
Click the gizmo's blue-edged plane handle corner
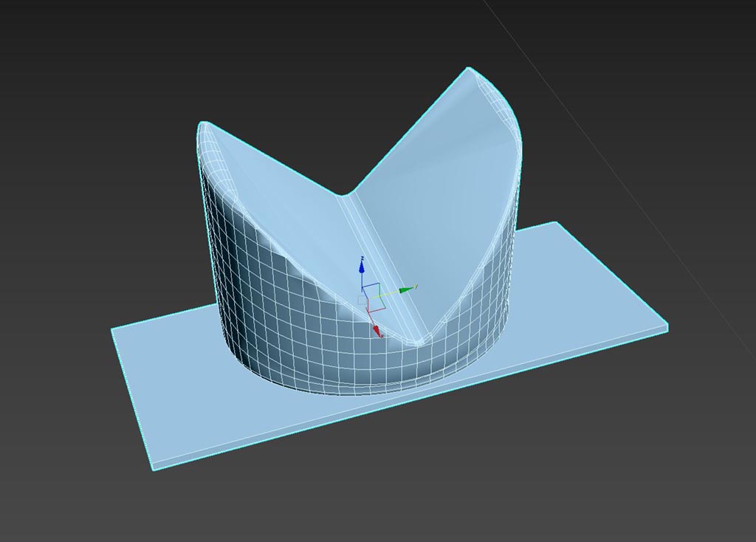point(379,284)
